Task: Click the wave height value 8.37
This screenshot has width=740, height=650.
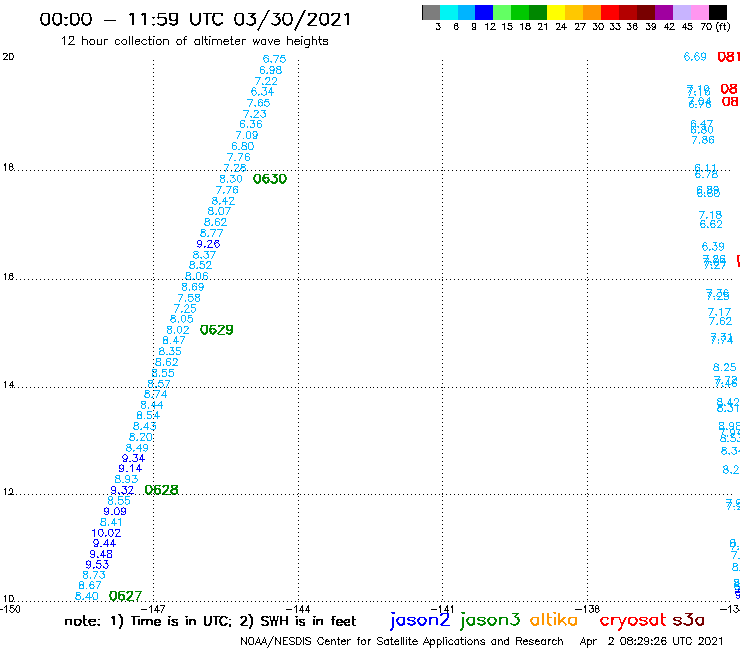Action: pos(204,255)
